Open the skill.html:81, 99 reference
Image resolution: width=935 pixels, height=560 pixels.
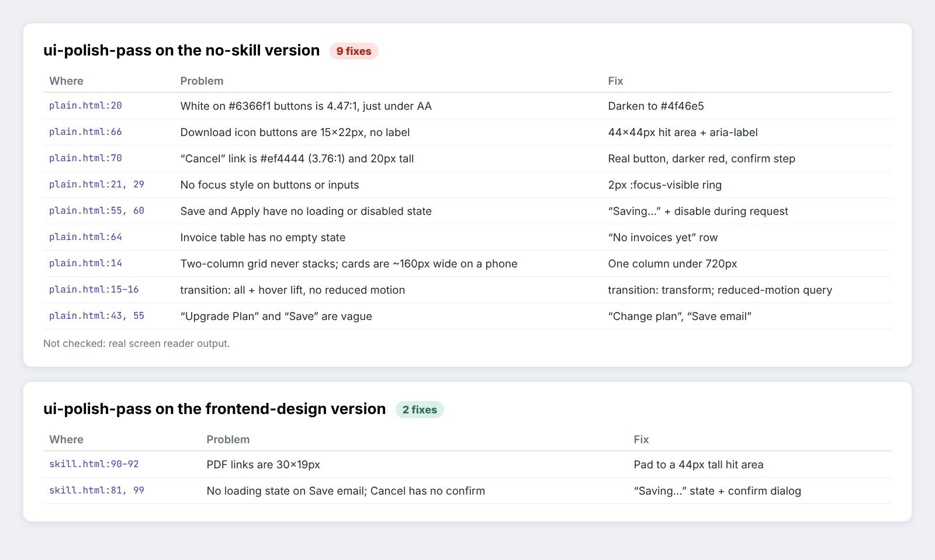(96, 491)
